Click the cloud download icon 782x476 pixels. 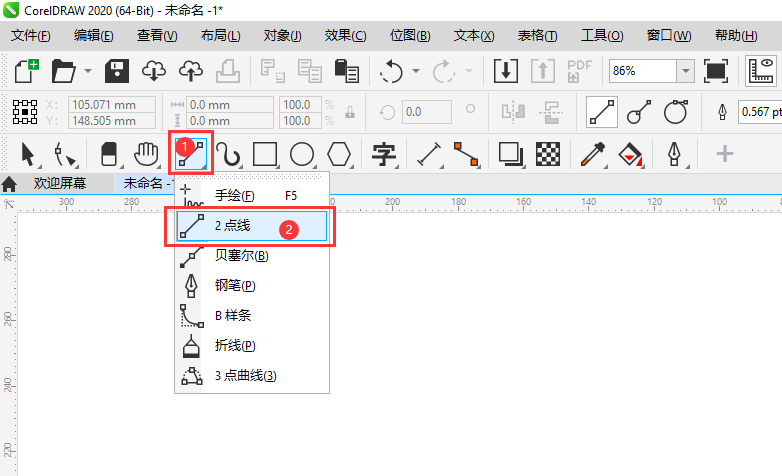154,71
